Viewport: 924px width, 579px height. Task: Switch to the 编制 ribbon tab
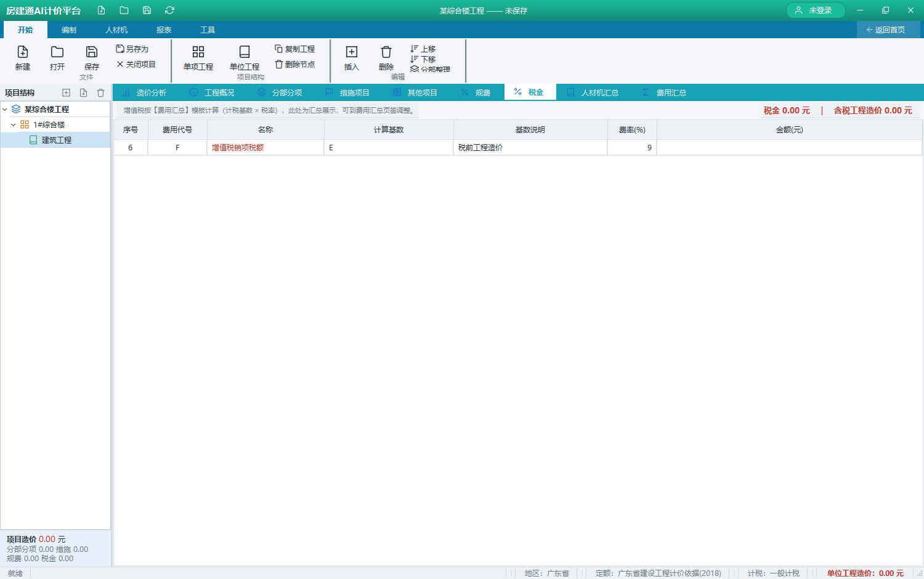point(69,30)
